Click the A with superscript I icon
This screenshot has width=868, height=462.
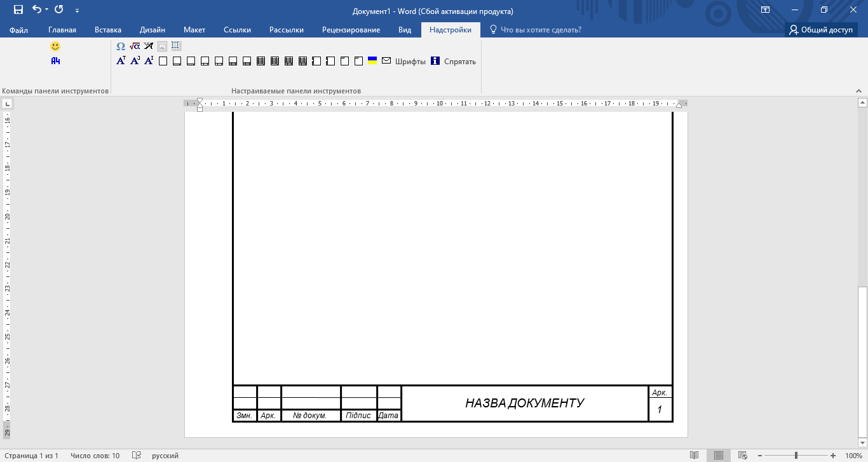click(149, 61)
